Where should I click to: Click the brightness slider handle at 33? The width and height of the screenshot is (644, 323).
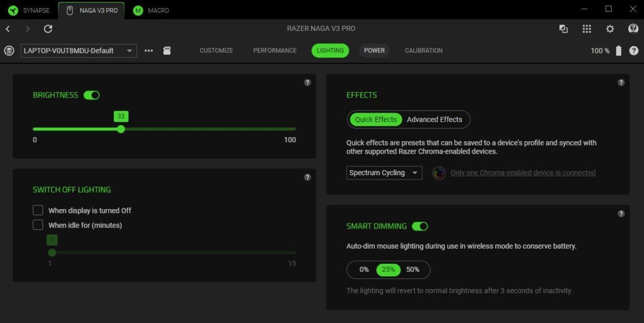click(121, 129)
